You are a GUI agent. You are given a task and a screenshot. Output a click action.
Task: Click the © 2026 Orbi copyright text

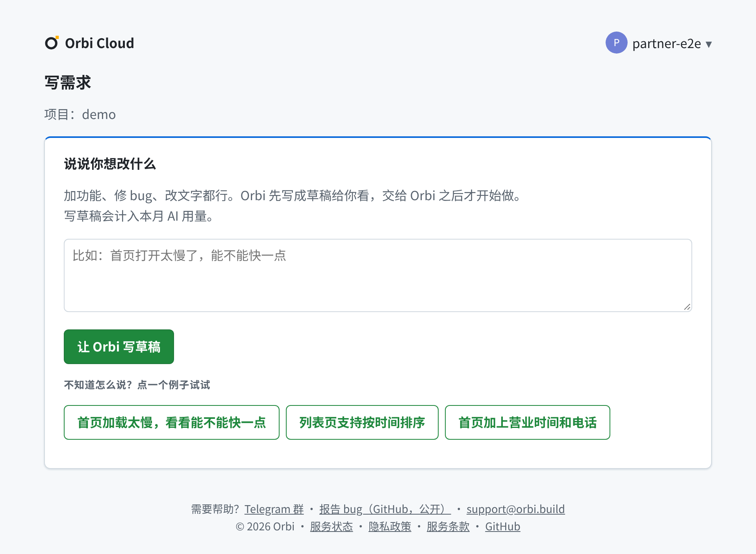265,526
